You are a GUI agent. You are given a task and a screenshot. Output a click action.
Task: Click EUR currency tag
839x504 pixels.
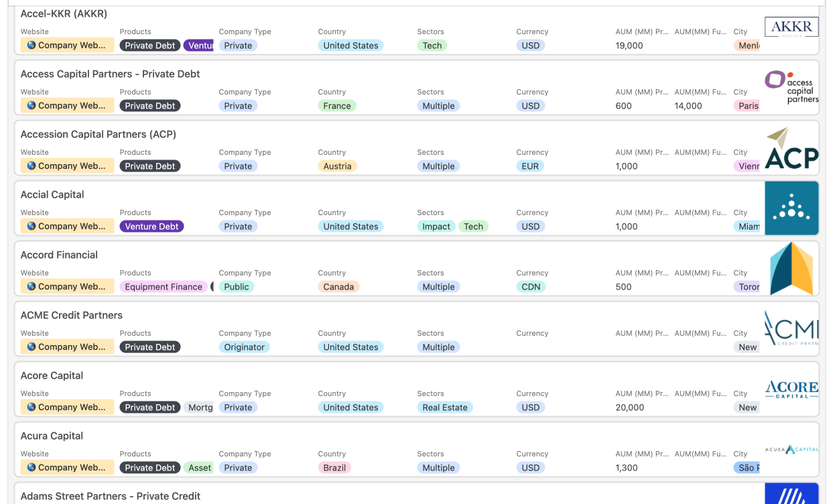point(530,166)
